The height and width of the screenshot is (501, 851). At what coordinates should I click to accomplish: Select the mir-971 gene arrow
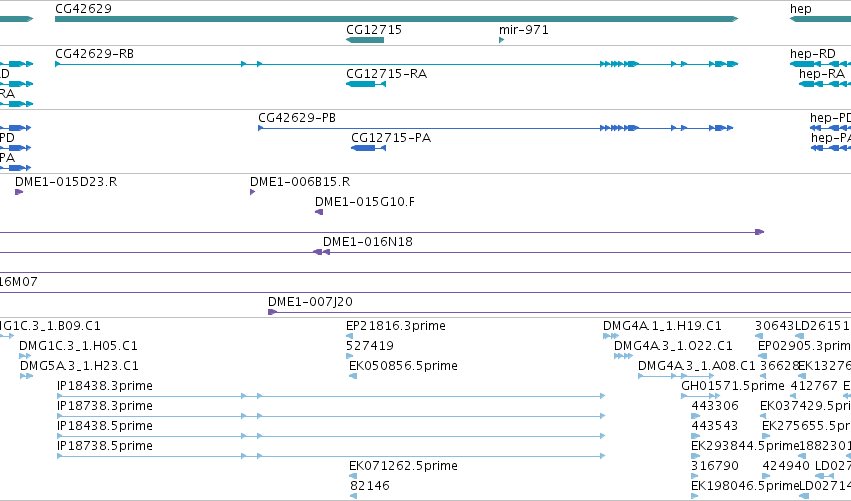501,40
